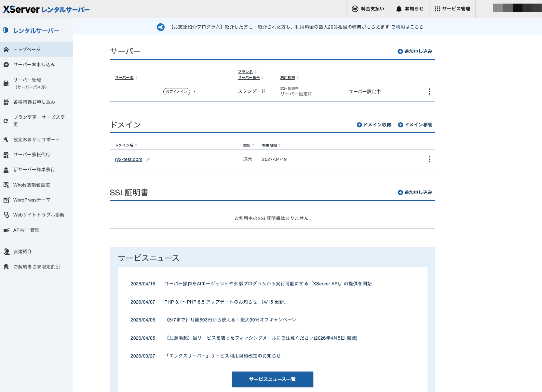Open the three-dot menu for the スタンダード server row

pos(429,92)
